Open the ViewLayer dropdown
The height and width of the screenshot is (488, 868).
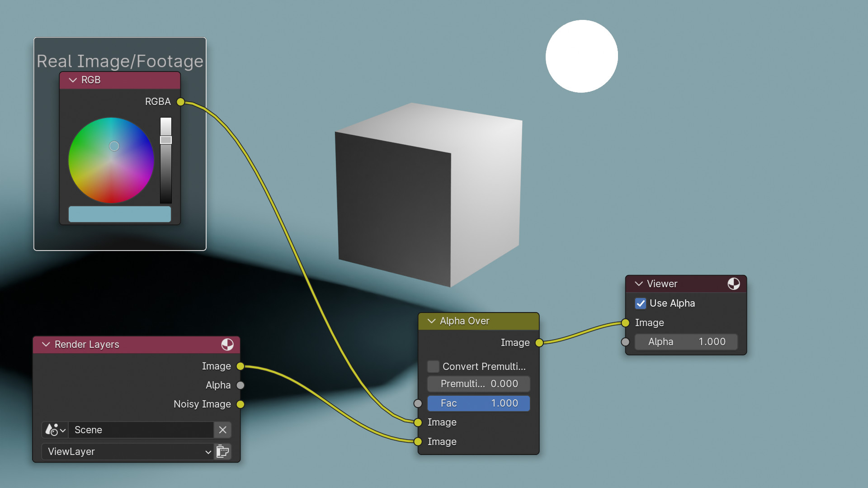point(127,451)
